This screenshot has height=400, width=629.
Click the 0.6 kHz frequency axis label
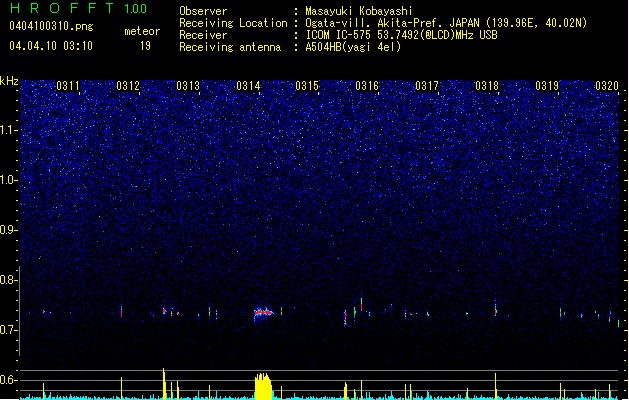pyautogui.click(x=8, y=380)
